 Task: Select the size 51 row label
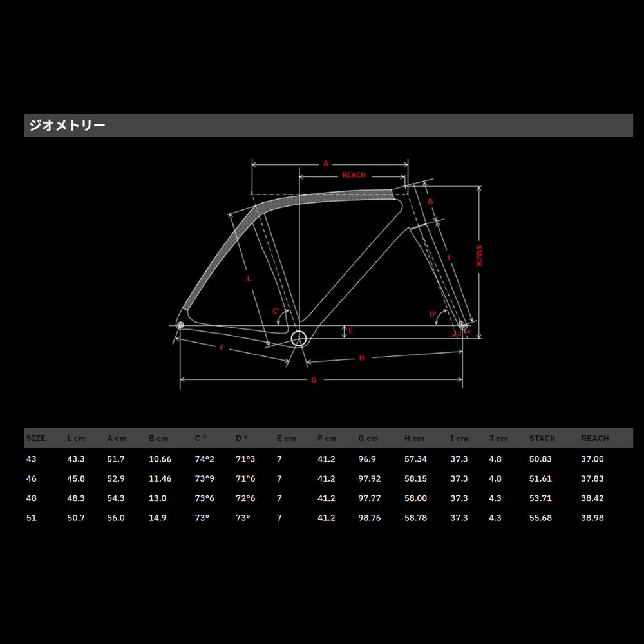[x=31, y=518]
